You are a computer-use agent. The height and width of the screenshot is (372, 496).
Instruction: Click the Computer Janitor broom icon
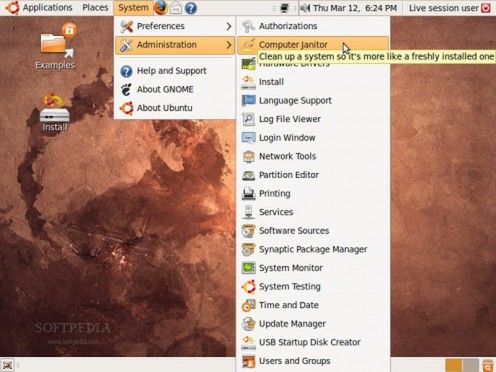[248, 45]
